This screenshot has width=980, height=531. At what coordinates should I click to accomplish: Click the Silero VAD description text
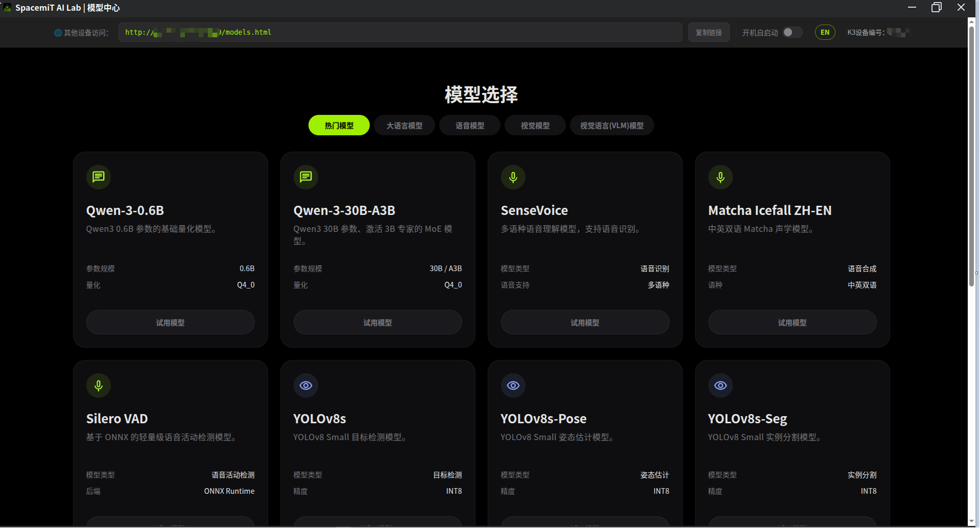click(161, 437)
